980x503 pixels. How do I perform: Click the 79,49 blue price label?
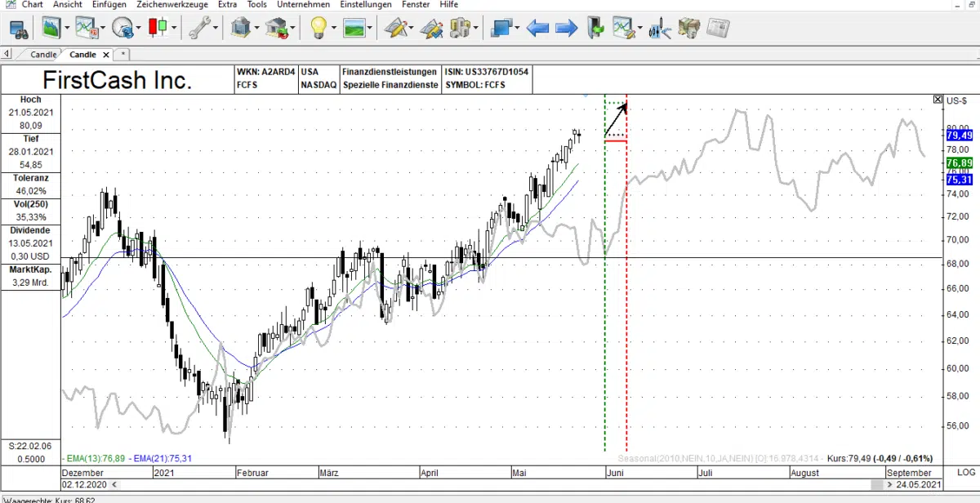tap(960, 136)
